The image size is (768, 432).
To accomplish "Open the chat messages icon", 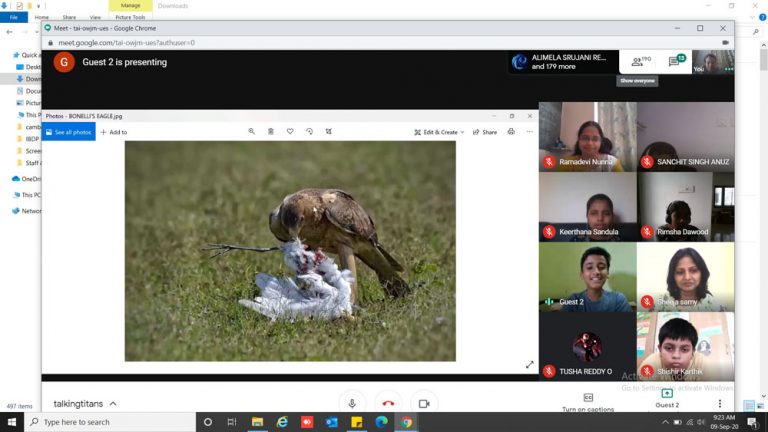I will 676,61.
